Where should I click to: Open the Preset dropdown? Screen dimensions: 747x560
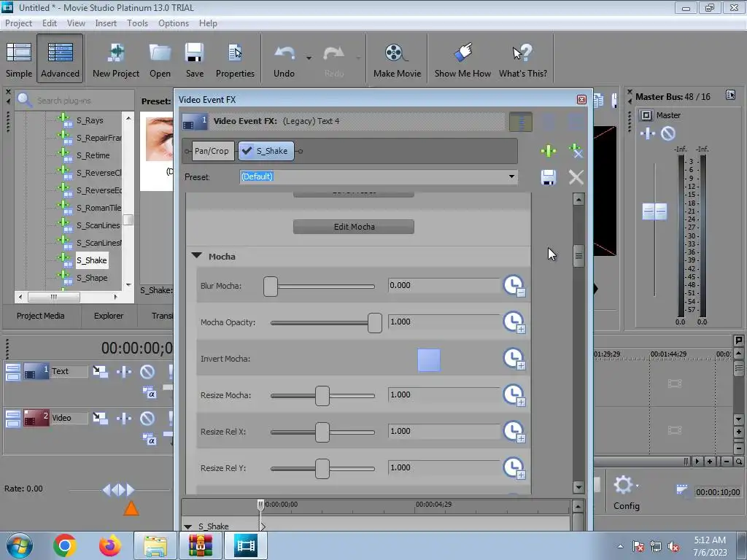pos(511,176)
